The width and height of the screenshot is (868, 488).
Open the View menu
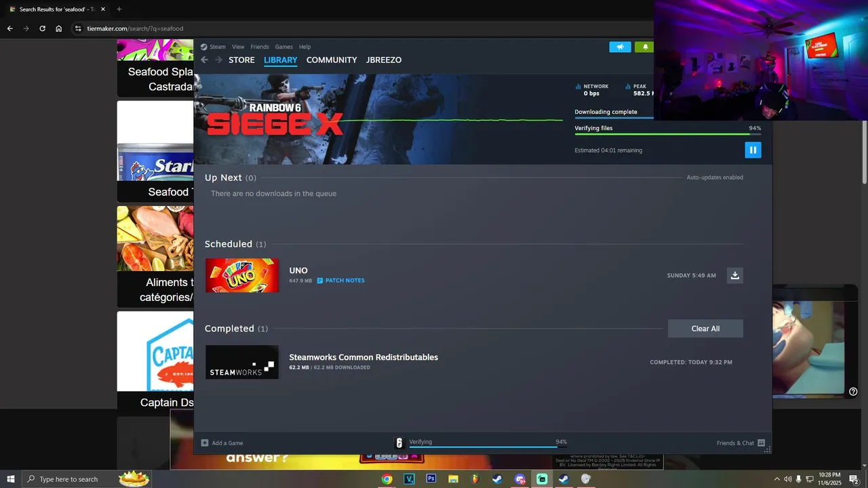pos(238,47)
